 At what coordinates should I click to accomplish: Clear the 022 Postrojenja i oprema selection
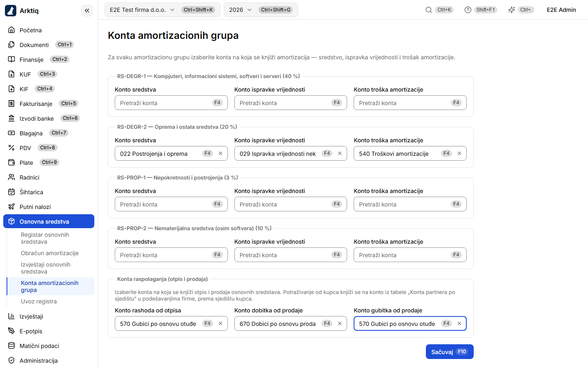coord(220,153)
